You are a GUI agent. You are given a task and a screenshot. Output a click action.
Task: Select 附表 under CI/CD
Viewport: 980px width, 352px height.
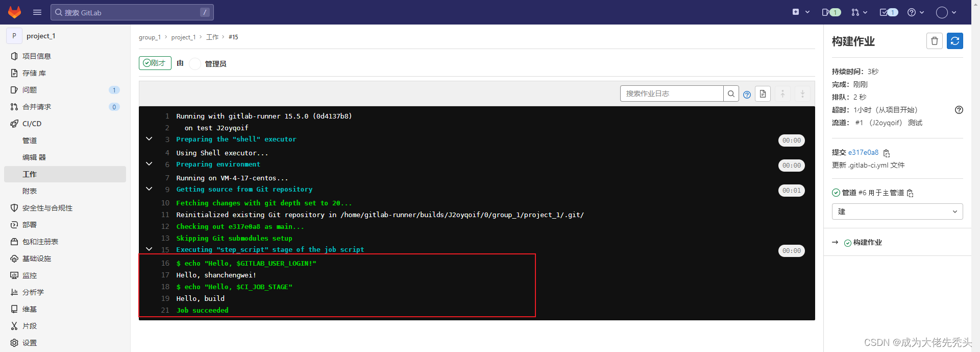[x=65, y=191]
